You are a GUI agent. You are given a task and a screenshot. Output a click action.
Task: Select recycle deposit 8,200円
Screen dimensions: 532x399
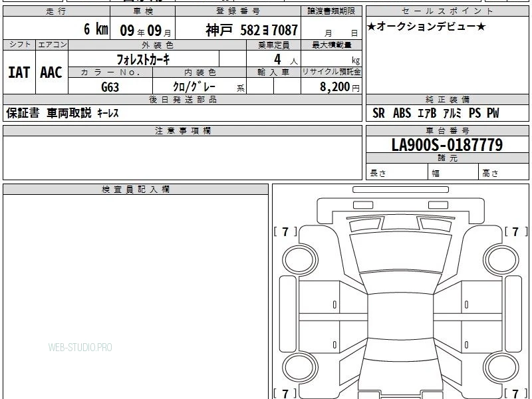click(x=340, y=87)
